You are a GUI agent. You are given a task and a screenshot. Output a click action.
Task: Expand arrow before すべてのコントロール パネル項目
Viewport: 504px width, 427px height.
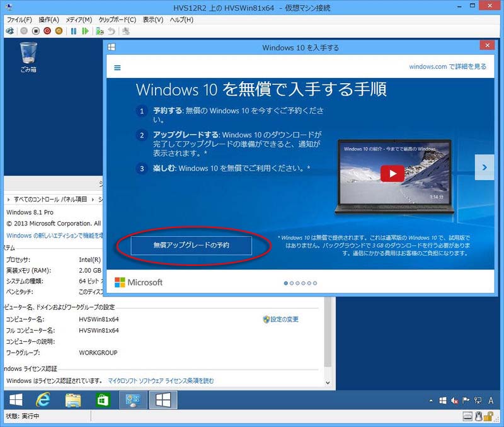pyautogui.click(x=8, y=200)
